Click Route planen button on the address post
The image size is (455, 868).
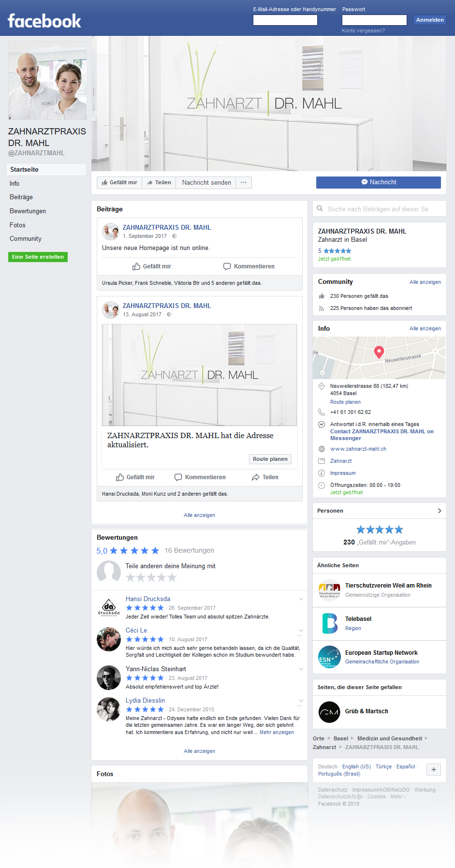[270, 459]
